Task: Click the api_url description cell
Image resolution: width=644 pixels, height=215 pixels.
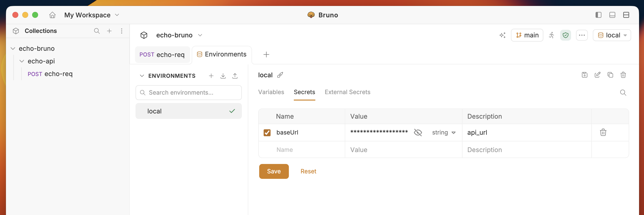Action: (527, 133)
